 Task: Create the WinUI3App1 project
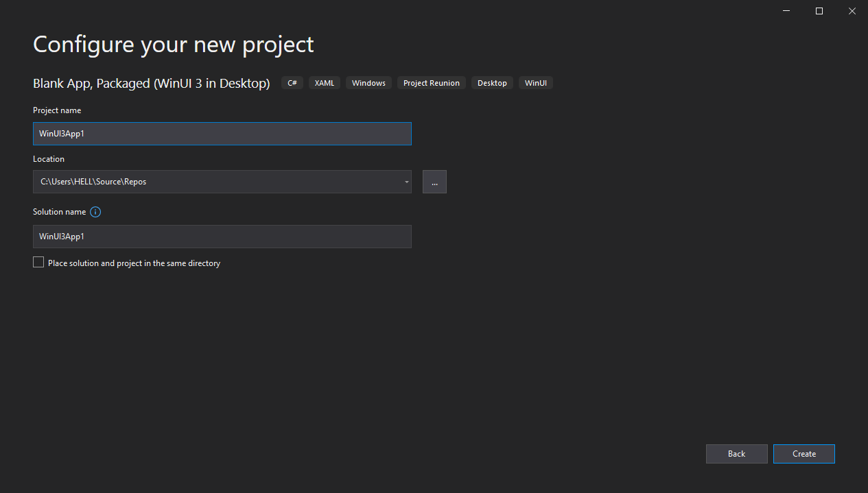804,453
